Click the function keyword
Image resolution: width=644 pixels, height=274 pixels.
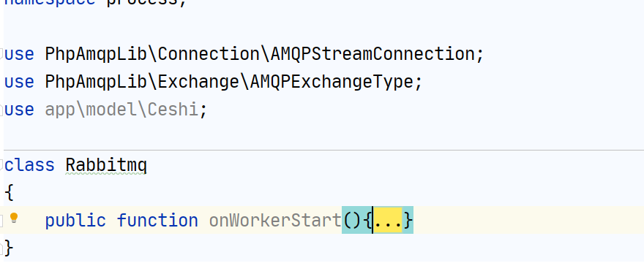157,220
